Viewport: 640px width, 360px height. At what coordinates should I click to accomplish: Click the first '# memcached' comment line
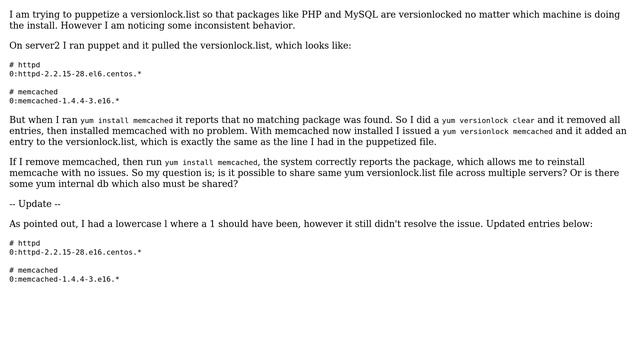33,92
